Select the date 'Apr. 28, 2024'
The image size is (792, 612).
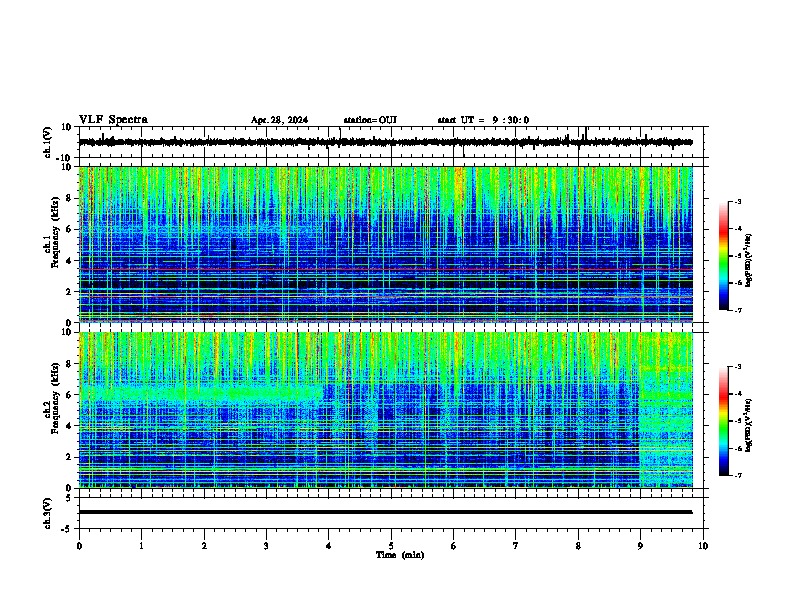point(279,120)
